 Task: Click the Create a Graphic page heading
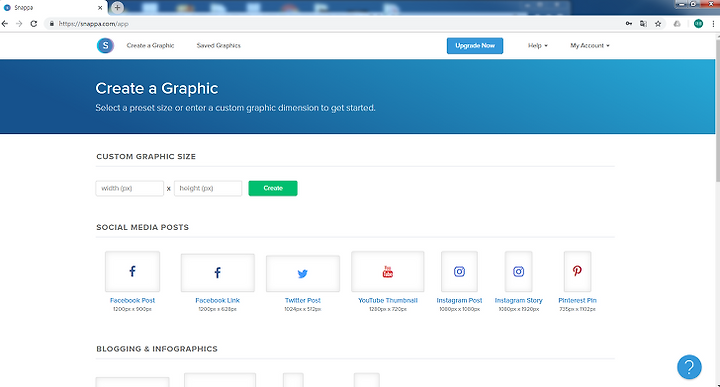click(157, 88)
